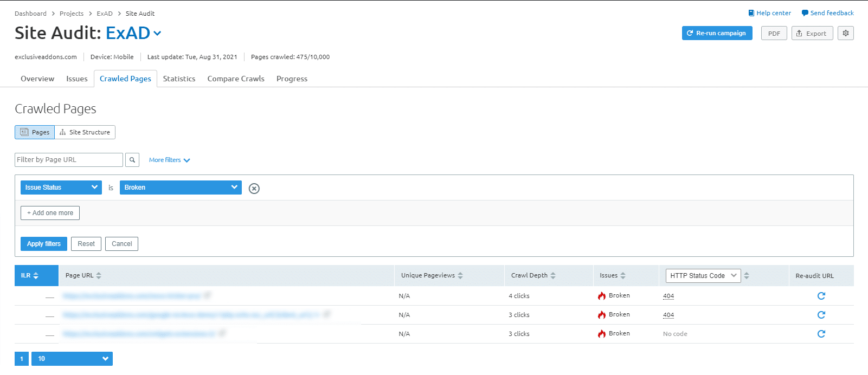The image size is (868, 375).
Task: Click the Broken flame icon in the first row
Action: point(602,296)
